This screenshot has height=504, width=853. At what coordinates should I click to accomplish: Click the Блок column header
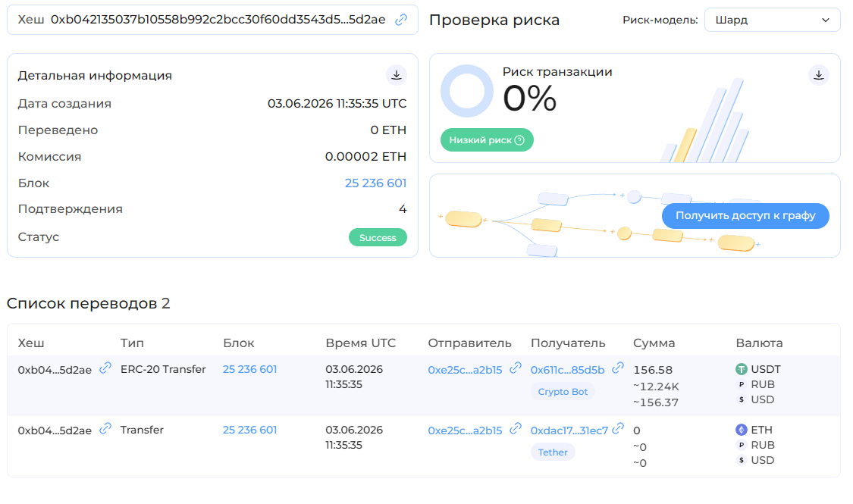(238, 343)
